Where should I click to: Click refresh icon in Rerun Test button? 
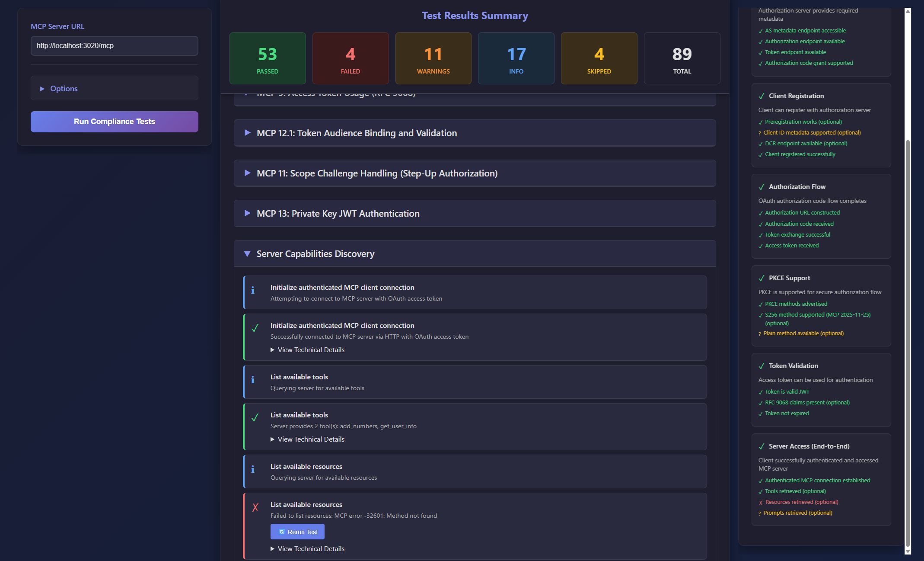[x=282, y=532]
